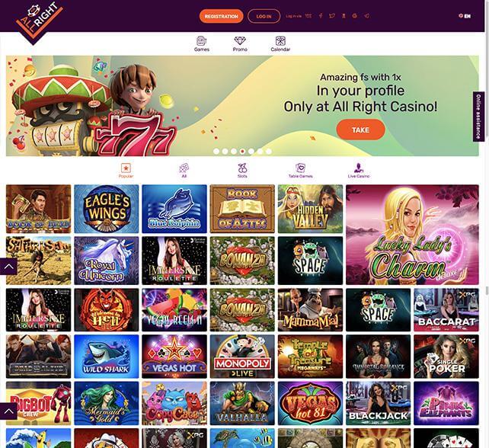The image size is (489, 448).
Task: Open the Lucky Lady's Charm game thumbnail
Action: [x=412, y=235]
